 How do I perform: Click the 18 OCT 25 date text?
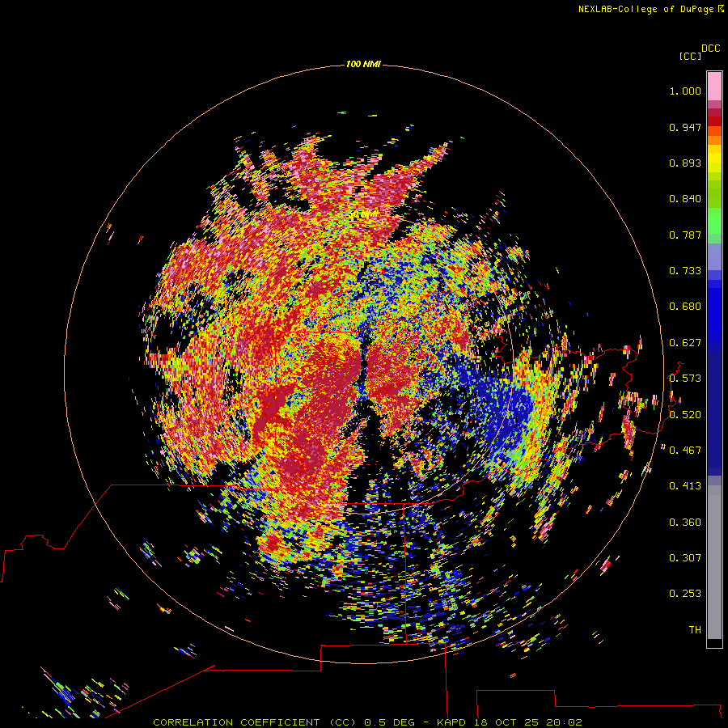click(x=506, y=722)
